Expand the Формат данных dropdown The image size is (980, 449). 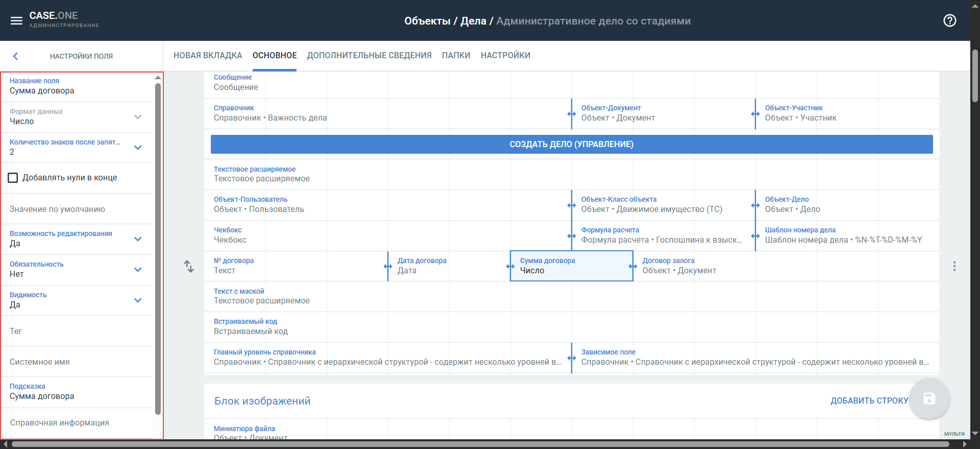137,117
